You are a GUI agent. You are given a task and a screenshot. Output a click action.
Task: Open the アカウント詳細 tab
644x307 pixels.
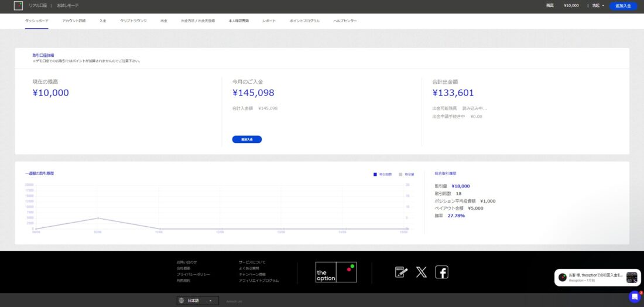coord(74,21)
